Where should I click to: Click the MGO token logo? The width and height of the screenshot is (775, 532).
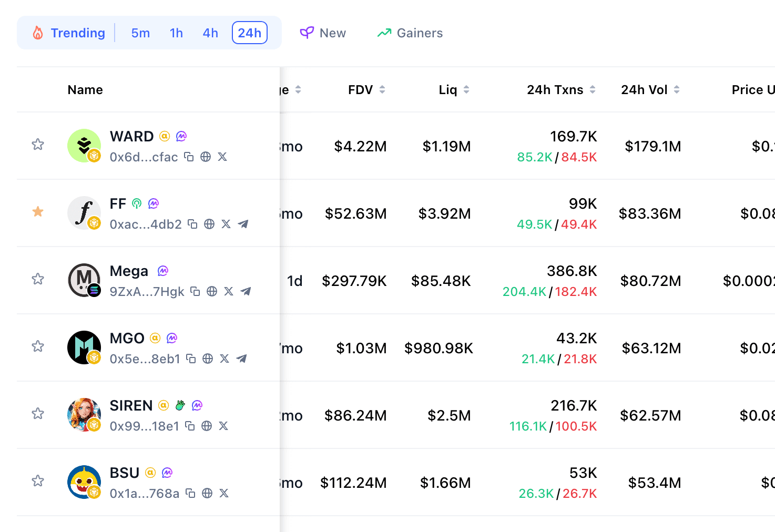tap(84, 347)
